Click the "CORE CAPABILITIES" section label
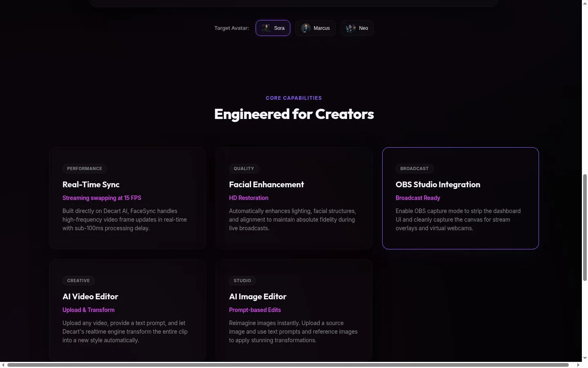The width and height of the screenshot is (588, 368). (x=294, y=98)
